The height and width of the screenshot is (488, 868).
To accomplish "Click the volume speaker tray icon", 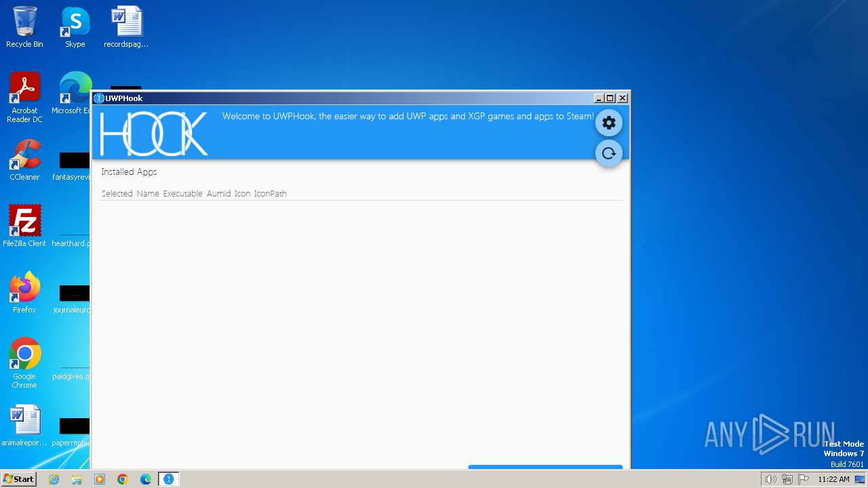I will pyautogui.click(x=770, y=479).
